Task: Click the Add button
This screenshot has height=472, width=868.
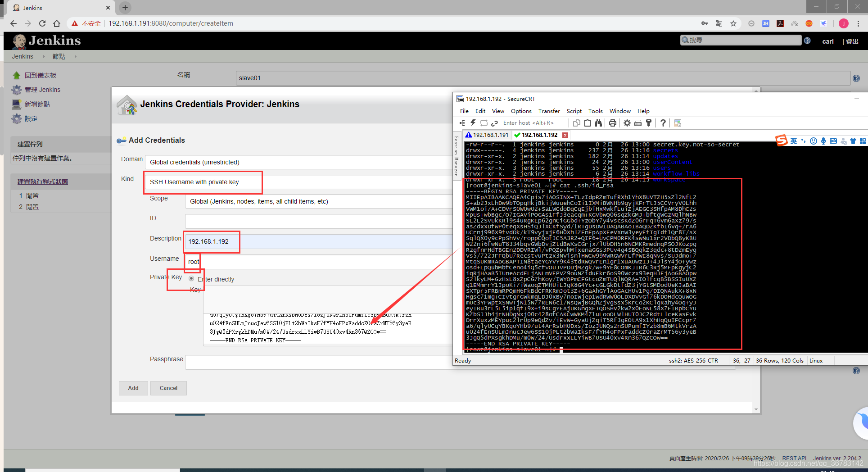Action: (x=133, y=388)
